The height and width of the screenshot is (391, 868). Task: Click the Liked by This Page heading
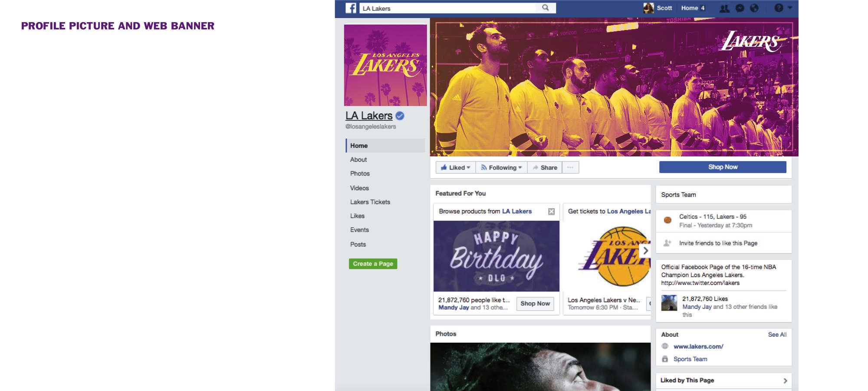coord(687,380)
